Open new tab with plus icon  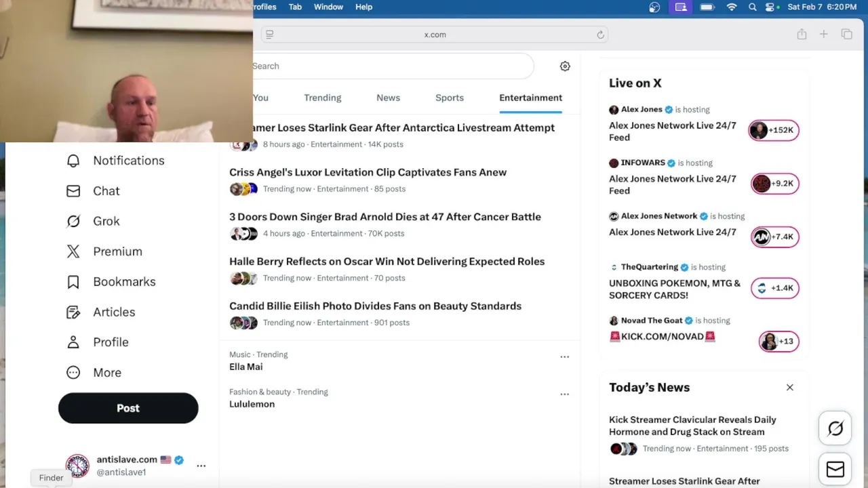tap(823, 34)
